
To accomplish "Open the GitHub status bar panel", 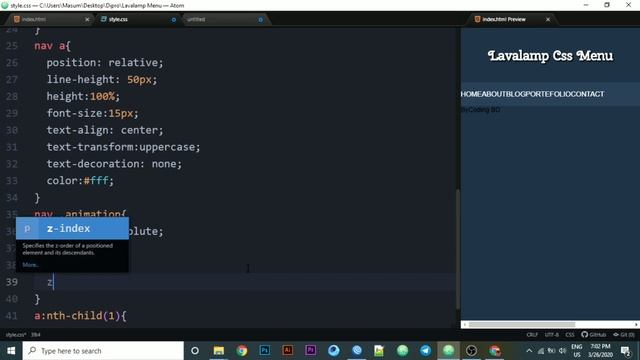I will [593, 335].
